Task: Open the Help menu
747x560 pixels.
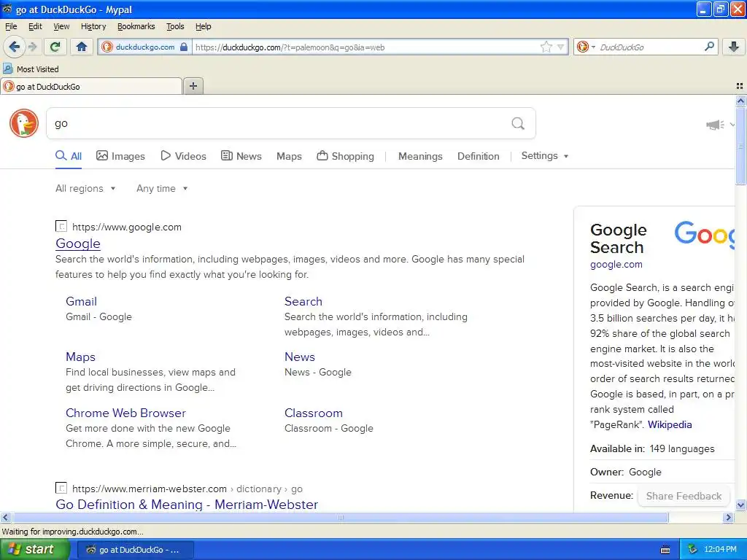Action: (x=204, y=26)
